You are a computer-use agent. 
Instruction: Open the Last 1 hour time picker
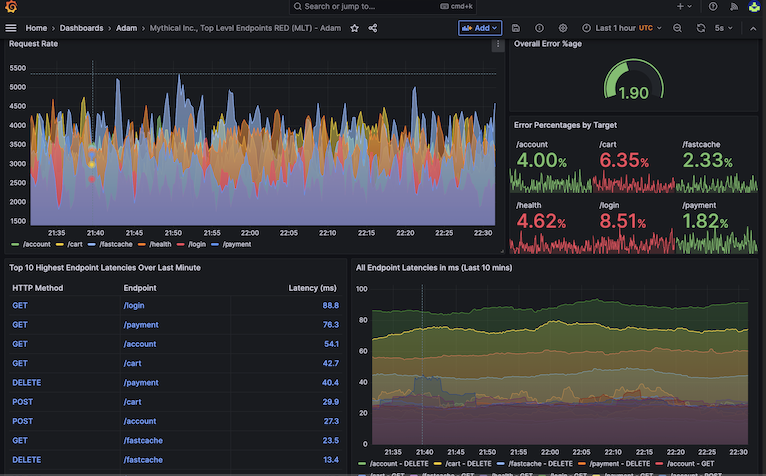coord(621,28)
